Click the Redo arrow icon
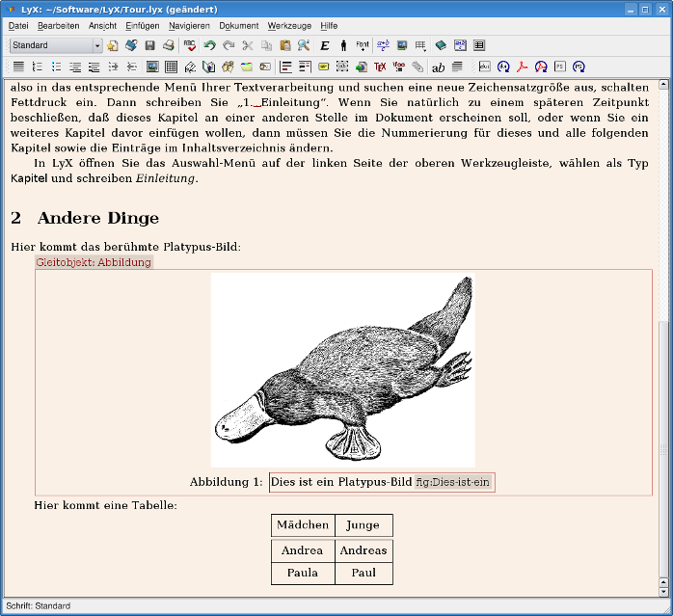673x616 pixels. [229, 45]
